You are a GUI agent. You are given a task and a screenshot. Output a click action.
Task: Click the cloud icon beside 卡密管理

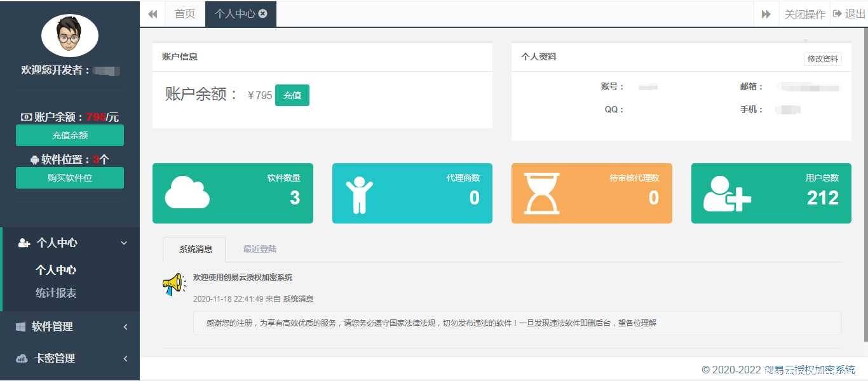click(22, 358)
